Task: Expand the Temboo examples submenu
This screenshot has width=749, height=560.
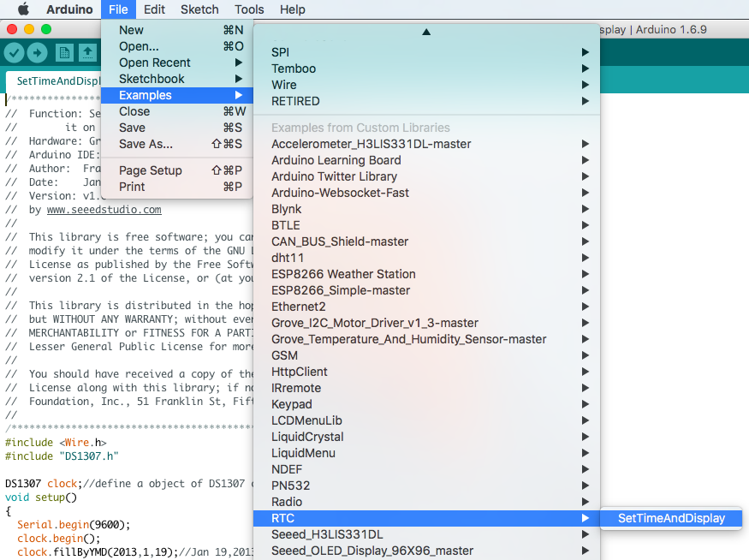Action: click(x=426, y=69)
